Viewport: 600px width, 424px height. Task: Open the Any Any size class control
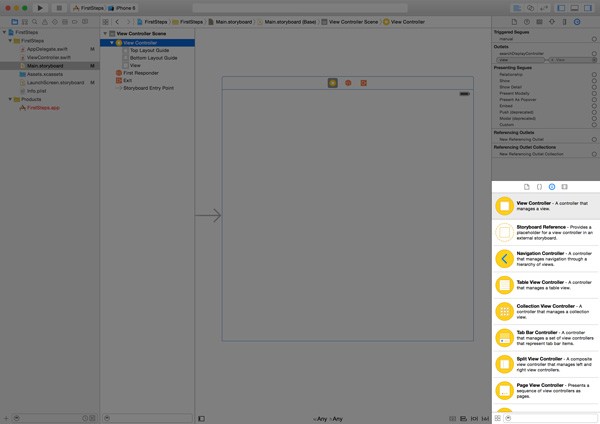tap(328, 419)
